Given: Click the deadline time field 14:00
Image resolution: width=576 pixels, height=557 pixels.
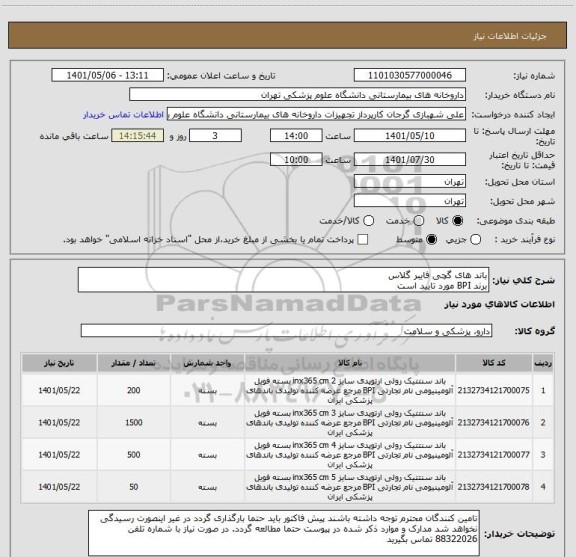Looking at the screenshot, I should (296, 136).
